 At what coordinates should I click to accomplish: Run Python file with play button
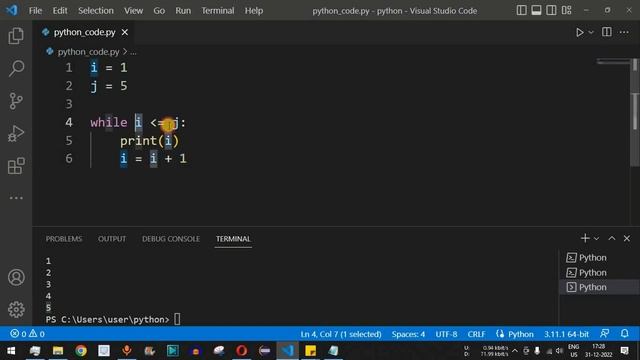(579, 32)
